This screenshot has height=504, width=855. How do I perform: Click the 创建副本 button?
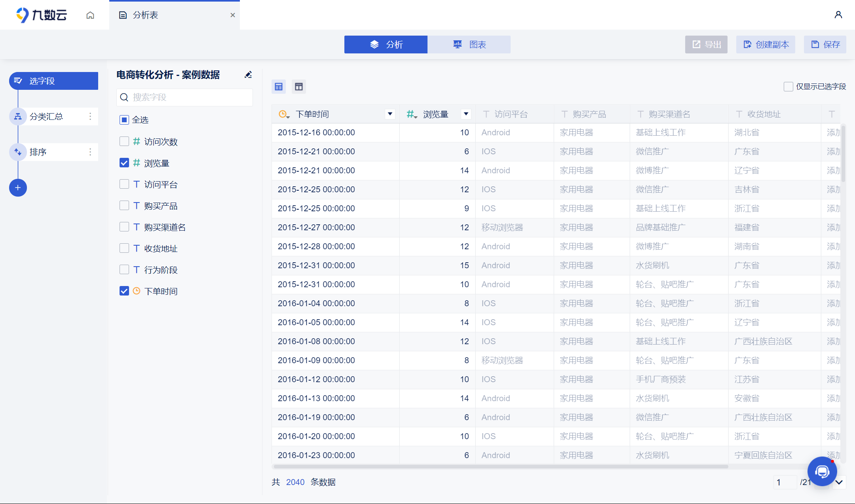tap(766, 45)
